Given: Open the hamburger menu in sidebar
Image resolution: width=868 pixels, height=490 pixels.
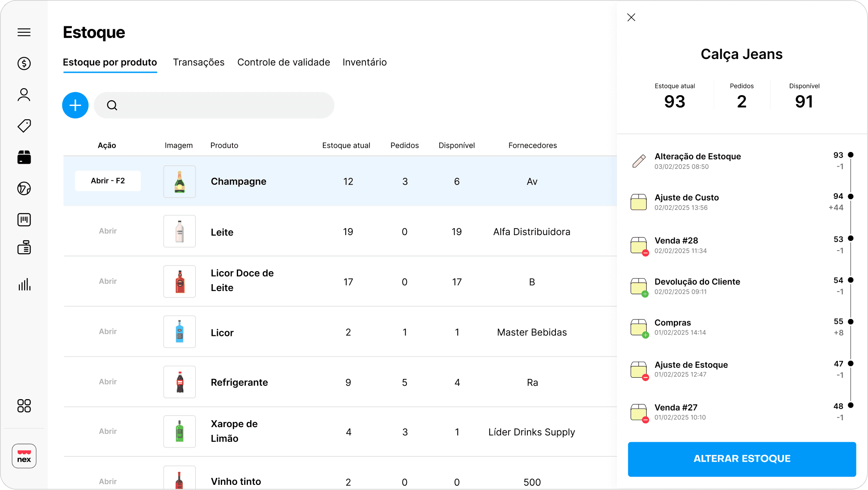Looking at the screenshot, I should [x=24, y=32].
